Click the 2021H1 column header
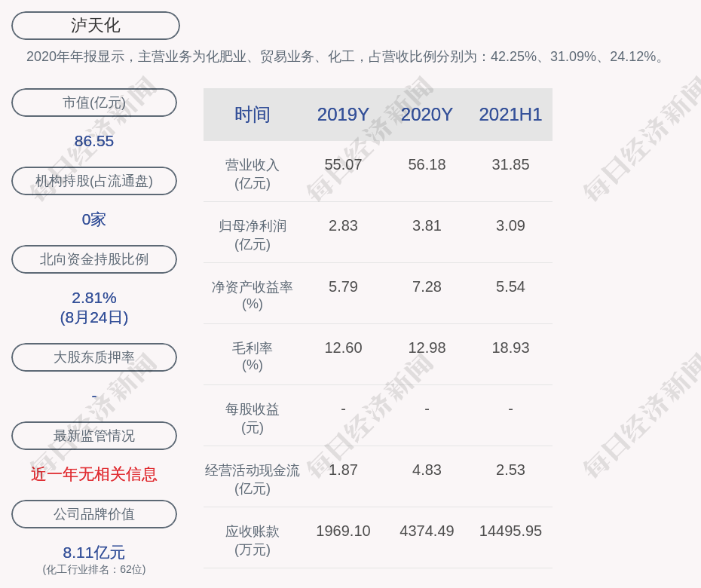 pos(510,115)
